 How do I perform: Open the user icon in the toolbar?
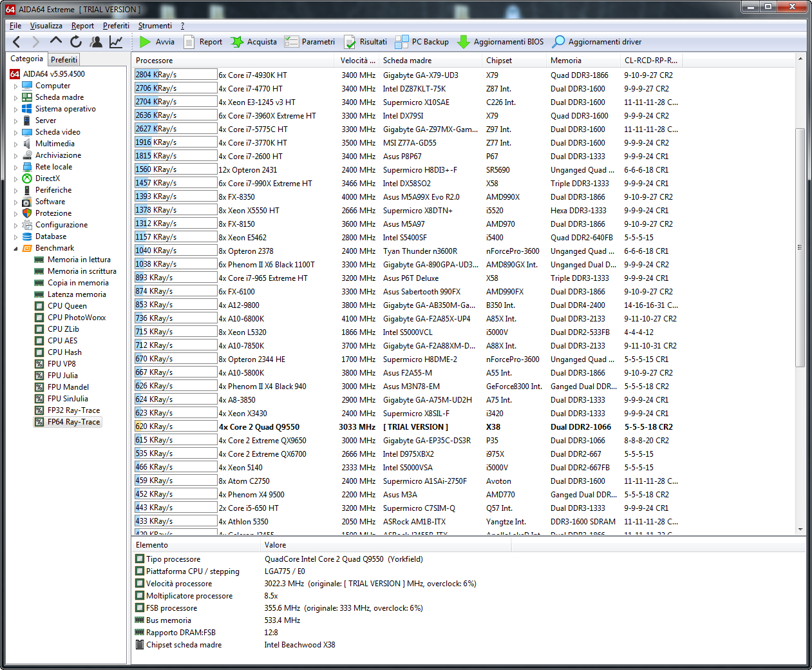click(x=96, y=42)
